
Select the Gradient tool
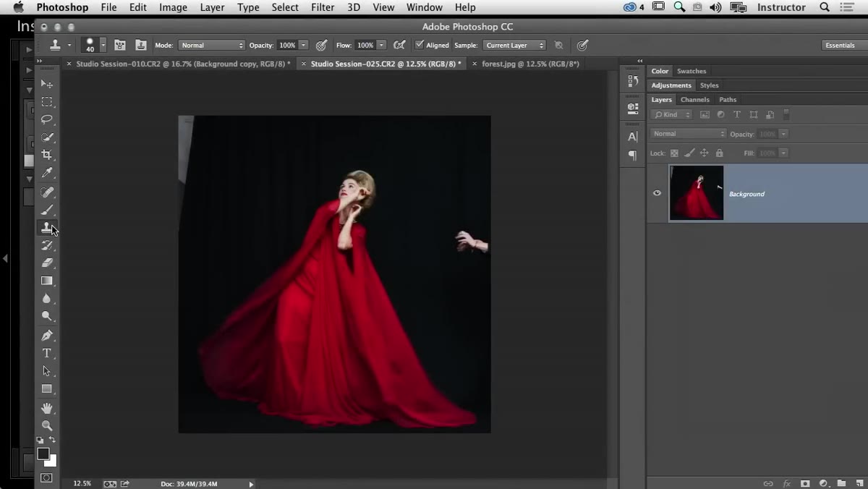[x=47, y=281]
